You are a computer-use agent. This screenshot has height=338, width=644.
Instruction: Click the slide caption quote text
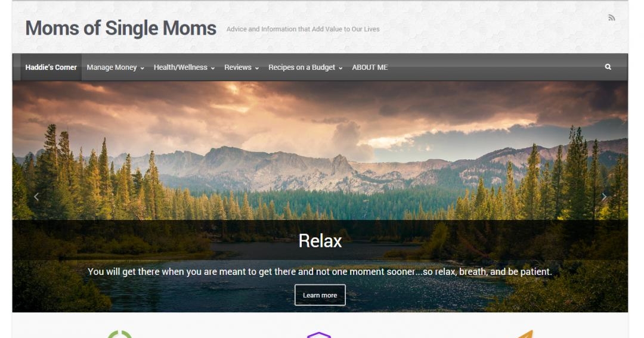[x=320, y=271]
